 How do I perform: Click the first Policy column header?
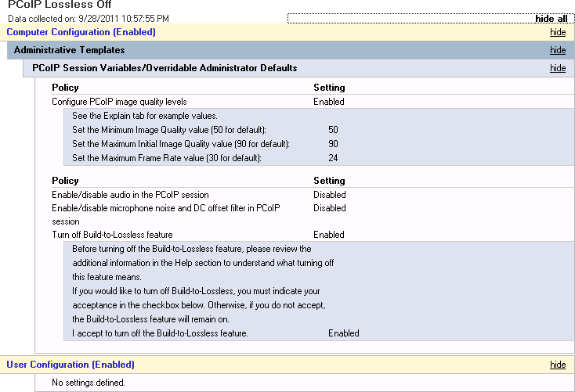point(65,88)
